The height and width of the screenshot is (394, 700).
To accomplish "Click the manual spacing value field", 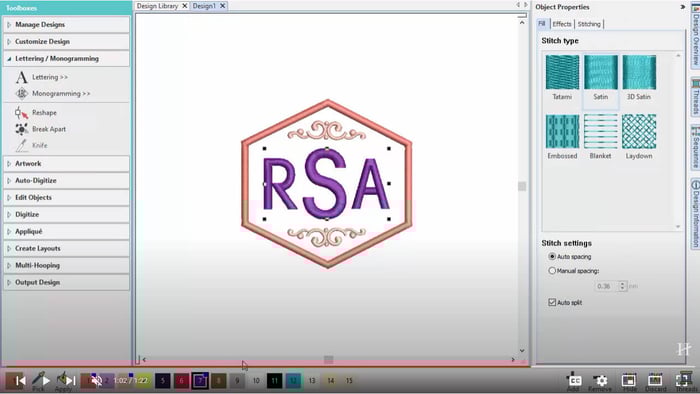I will [606, 286].
